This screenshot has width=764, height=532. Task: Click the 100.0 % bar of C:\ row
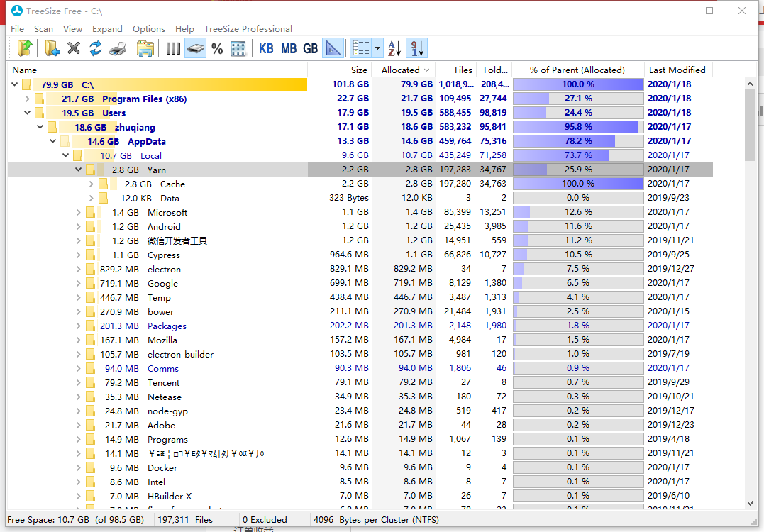[578, 84]
